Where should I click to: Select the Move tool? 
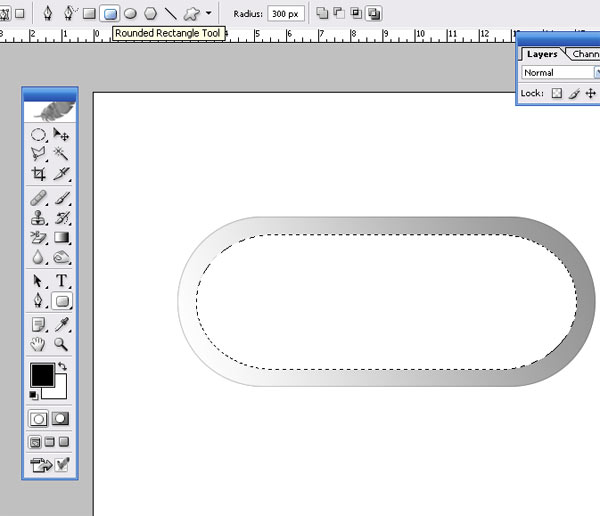61,135
